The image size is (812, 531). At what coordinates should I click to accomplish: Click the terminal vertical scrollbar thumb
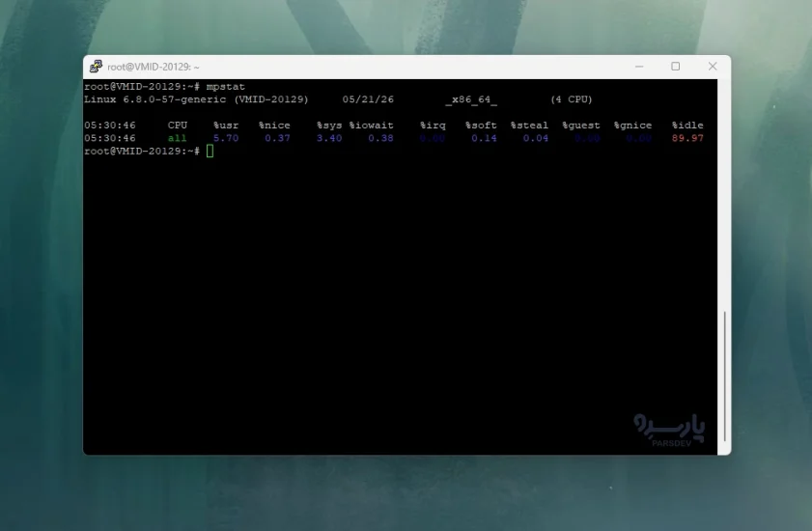point(724,377)
